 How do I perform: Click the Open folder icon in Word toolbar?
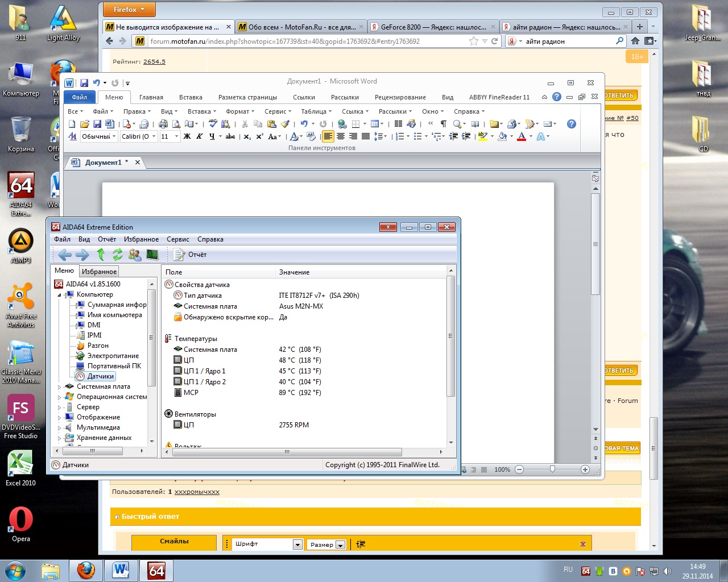tap(85, 124)
